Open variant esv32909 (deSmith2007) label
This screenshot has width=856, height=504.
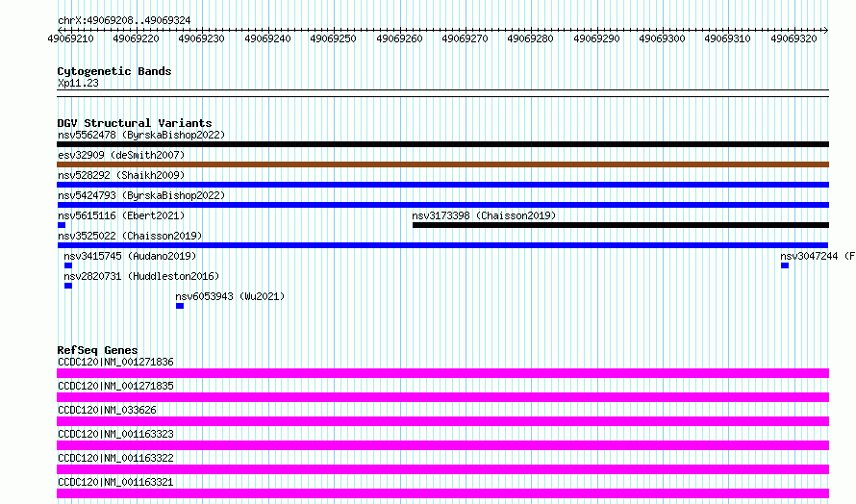pyautogui.click(x=121, y=155)
